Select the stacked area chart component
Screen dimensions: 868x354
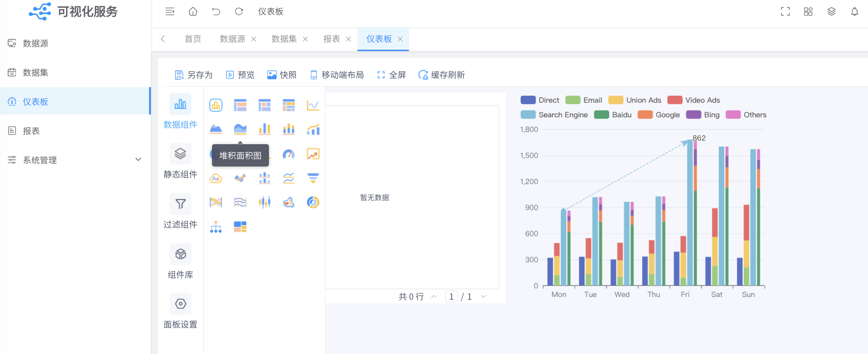[x=240, y=130]
